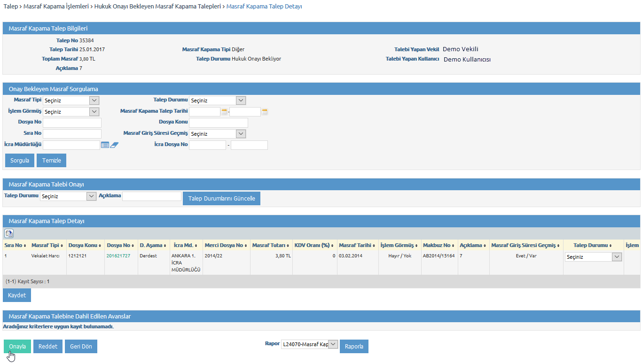Viewport: 642px width, 364px height.
Task: Sort by İşlem Görmüş column header
Action: click(x=399, y=245)
